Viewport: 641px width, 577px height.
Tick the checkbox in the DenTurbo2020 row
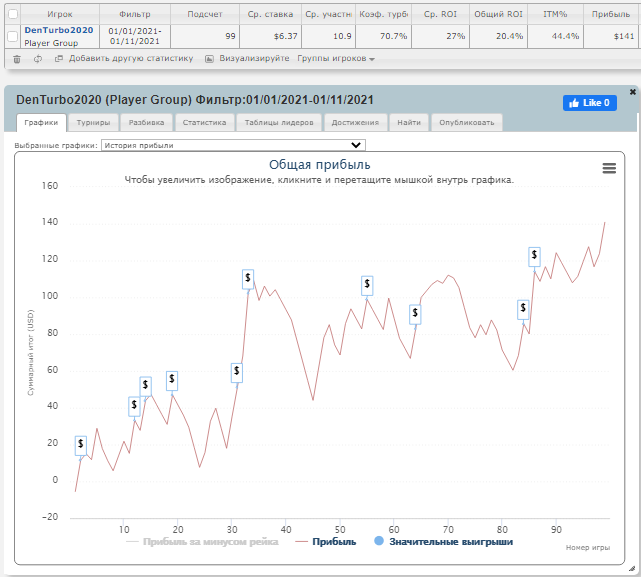coord(12,36)
